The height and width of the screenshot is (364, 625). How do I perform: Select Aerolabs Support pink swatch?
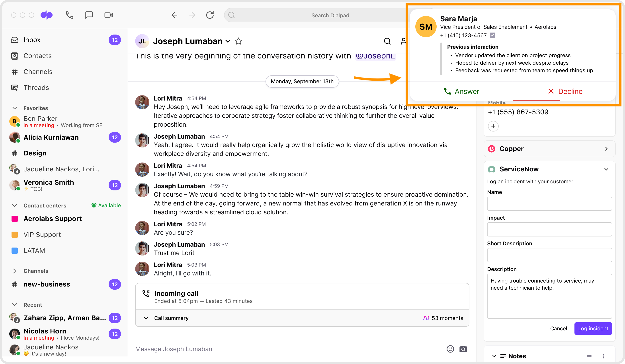[15, 219]
